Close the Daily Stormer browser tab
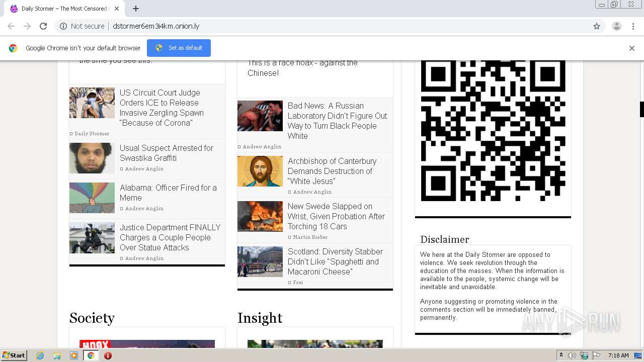Image resolution: width=644 pixels, height=362 pixels. pyautogui.click(x=117, y=9)
